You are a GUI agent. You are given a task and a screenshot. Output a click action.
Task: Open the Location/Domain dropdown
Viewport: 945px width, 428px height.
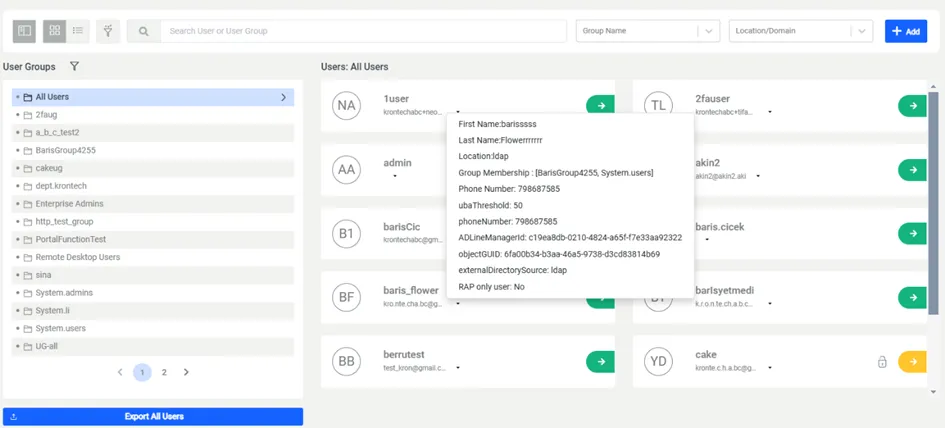800,31
